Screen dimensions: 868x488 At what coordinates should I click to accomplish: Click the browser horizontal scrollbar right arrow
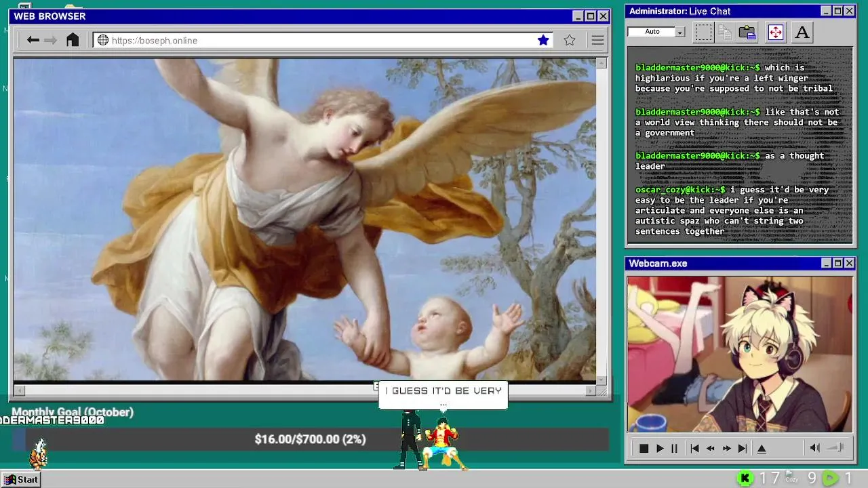click(x=590, y=390)
